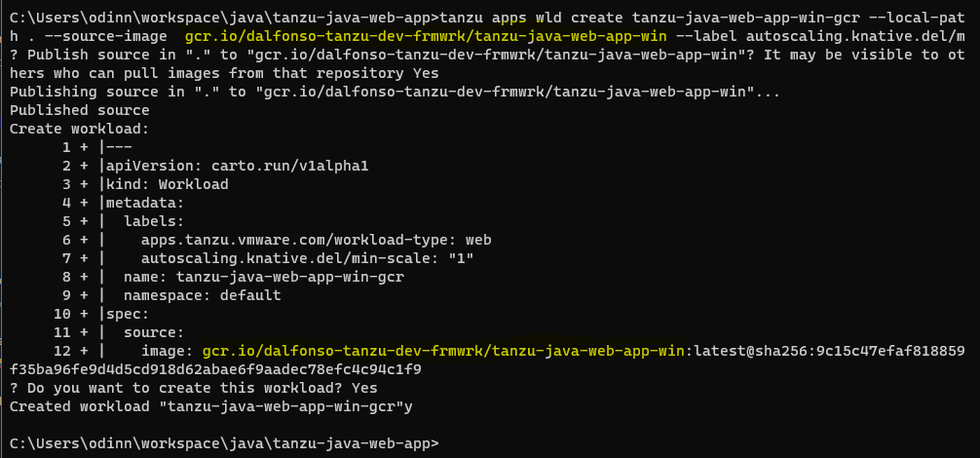Click the sha256 hash continuation 'f35ba96fe9d4d5cd...' line
The height and width of the screenshot is (458, 980).
(215, 369)
